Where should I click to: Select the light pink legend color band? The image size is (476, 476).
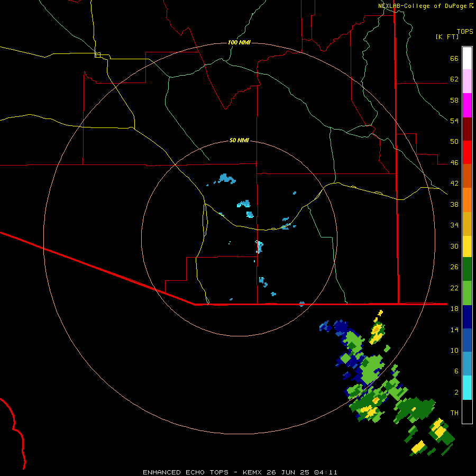pyautogui.click(x=467, y=81)
